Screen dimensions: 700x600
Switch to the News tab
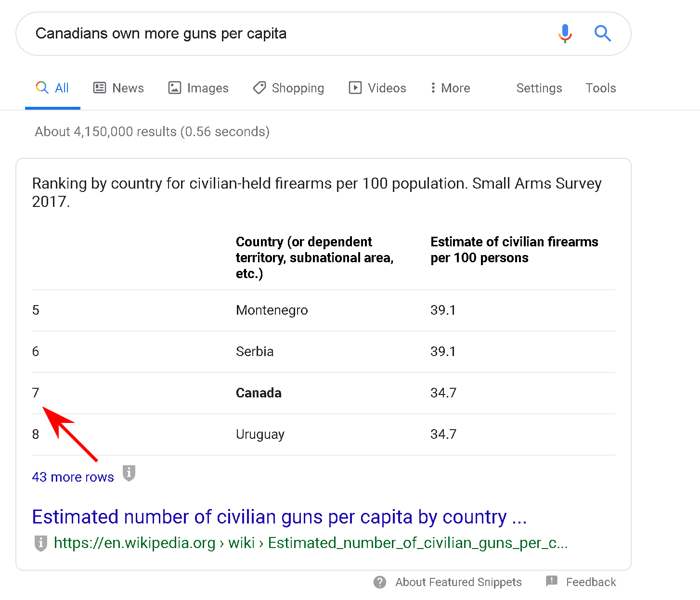118,88
